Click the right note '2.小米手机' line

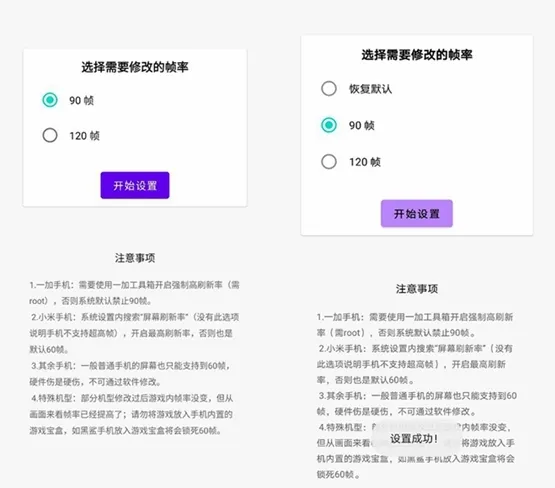416,349
